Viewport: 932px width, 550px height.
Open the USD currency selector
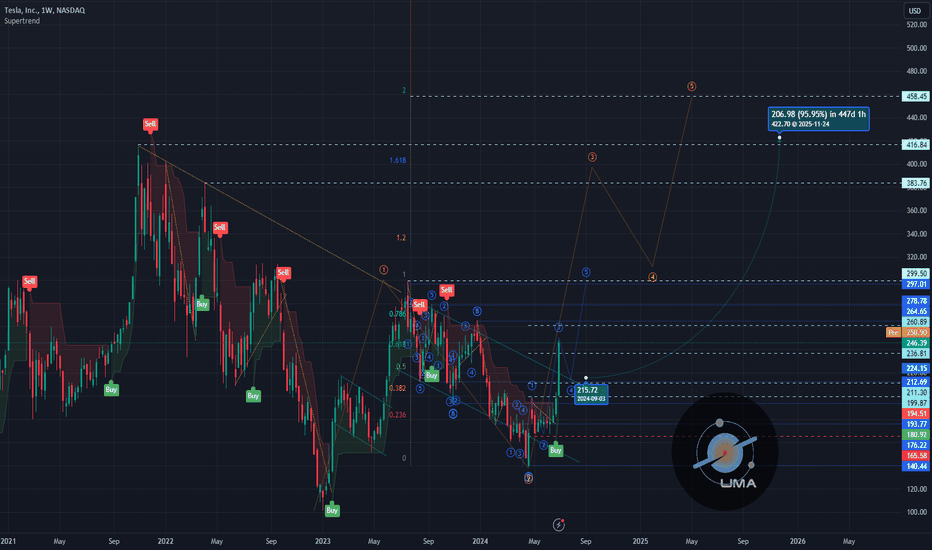click(915, 11)
